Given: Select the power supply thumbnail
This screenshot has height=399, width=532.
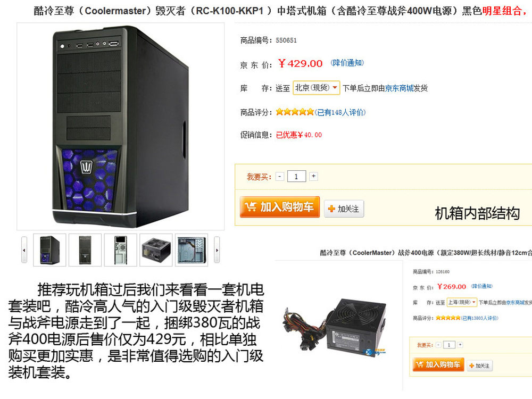Looking at the screenshot, I should point(156,250).
